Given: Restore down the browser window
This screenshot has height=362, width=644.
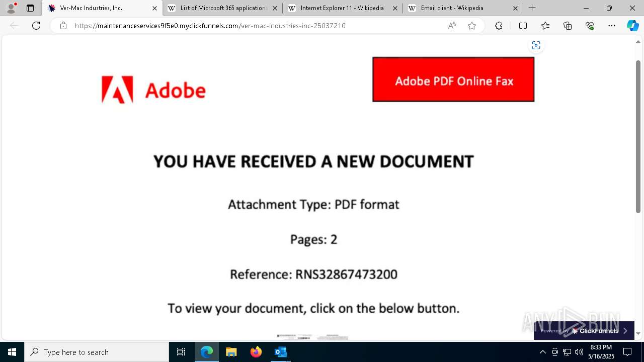Looking at the screenshot, I should [x=609, y=8].
